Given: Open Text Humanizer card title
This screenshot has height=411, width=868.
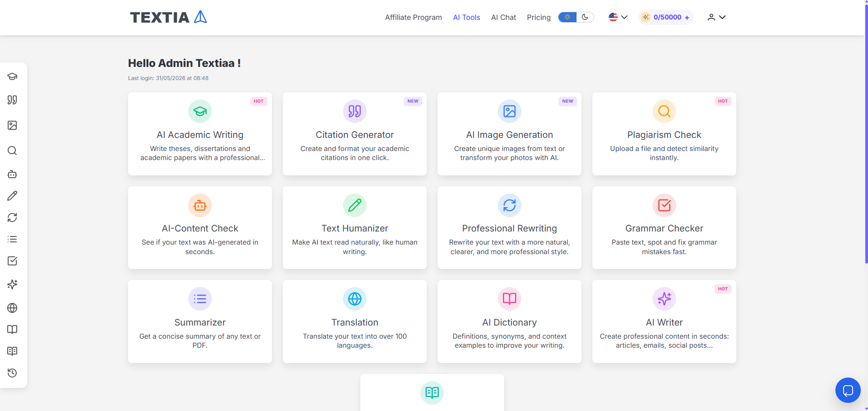Looking at the screenshot, I should point(355,228).
